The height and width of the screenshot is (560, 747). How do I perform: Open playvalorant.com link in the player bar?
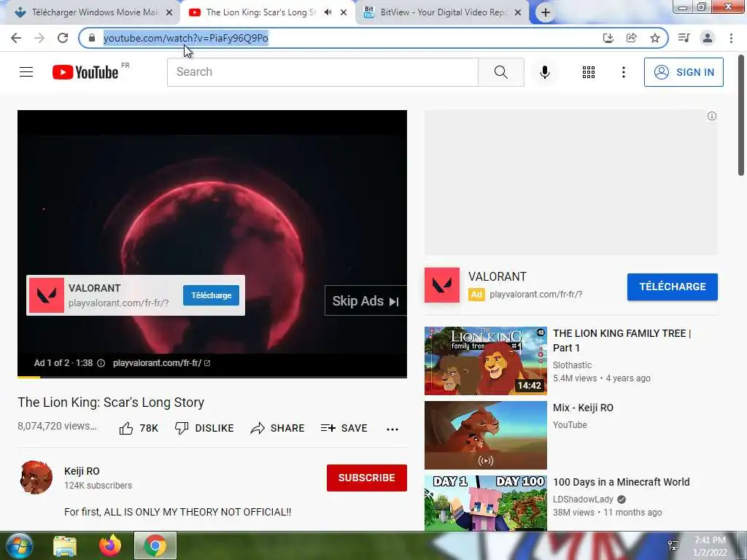click(x=161, y=363)
